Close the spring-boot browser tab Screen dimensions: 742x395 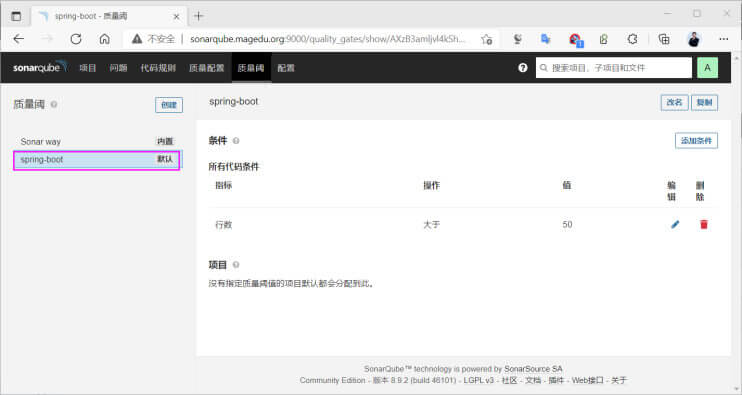click(176, 17)
